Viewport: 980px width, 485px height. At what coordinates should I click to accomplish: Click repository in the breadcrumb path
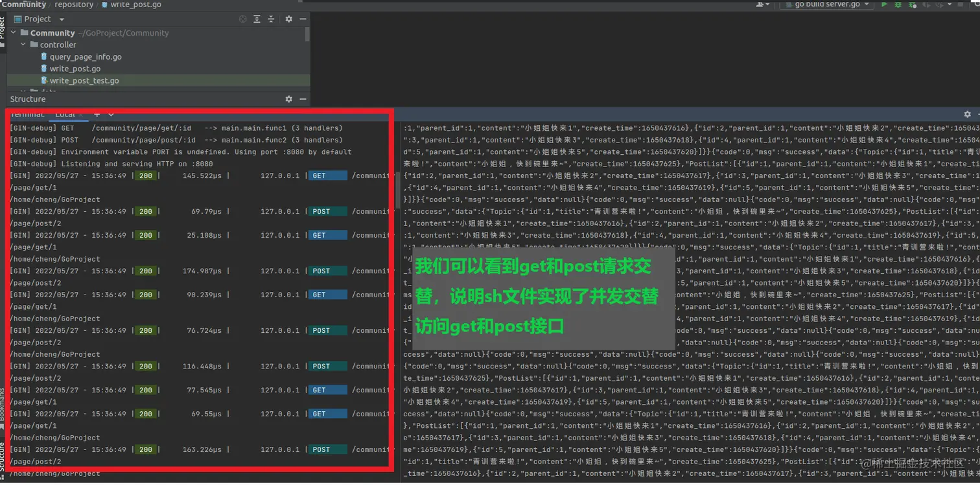coord(74,5)
